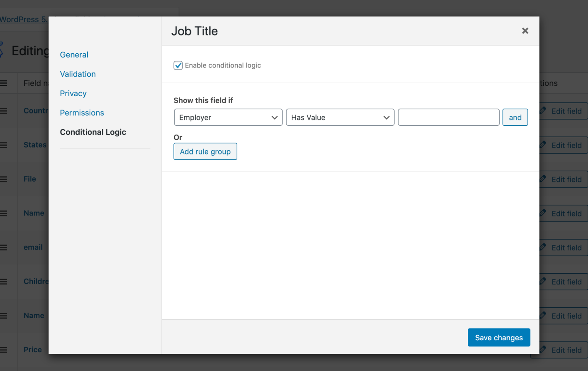This screenshot has height=371, width=588.
Task: Open the Has Value condition dropdown
Action: click(x=340, y=117)
